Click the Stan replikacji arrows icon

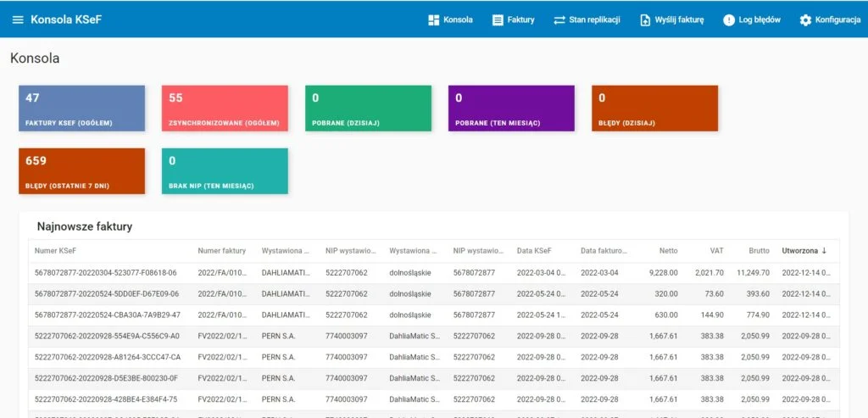click(x=559, y=20)
